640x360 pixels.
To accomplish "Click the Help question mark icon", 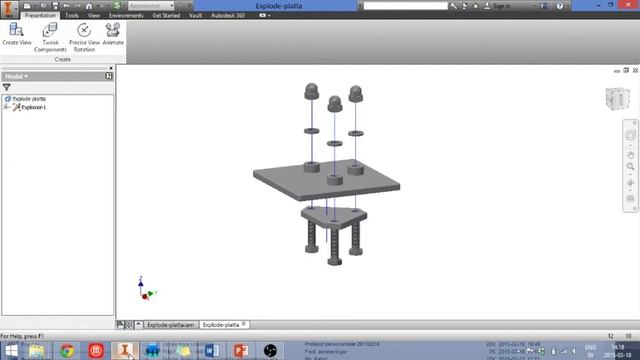I will coord(560,6).
